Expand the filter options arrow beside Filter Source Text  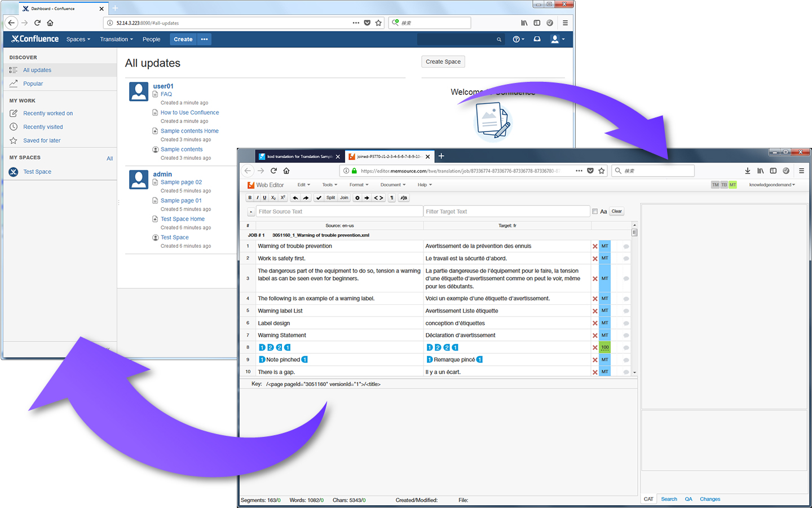(x=251, y=212)
